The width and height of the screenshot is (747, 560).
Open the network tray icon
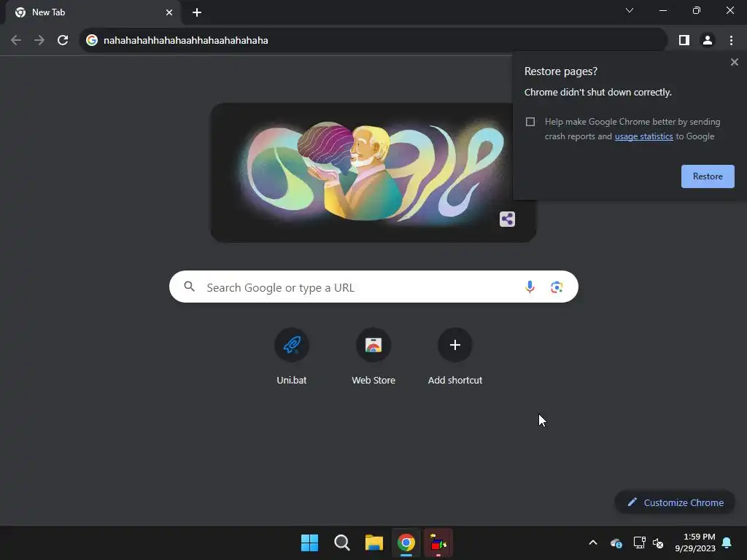639,542
